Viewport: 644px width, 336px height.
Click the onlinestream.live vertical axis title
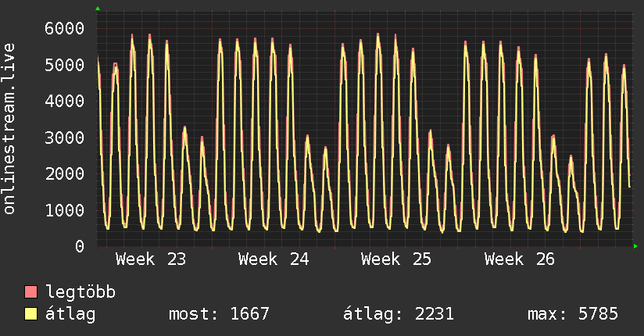(x=9, y=129)
